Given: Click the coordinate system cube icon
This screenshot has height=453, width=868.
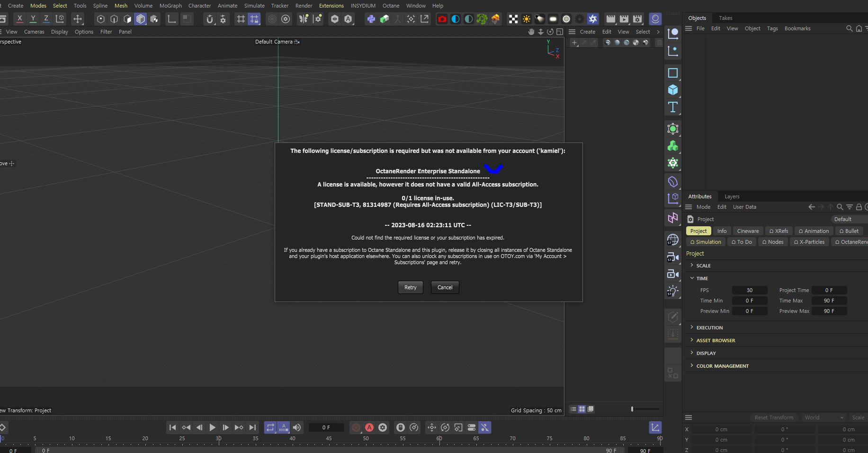Looking at the screenshot, I should [x=60, y=19].
